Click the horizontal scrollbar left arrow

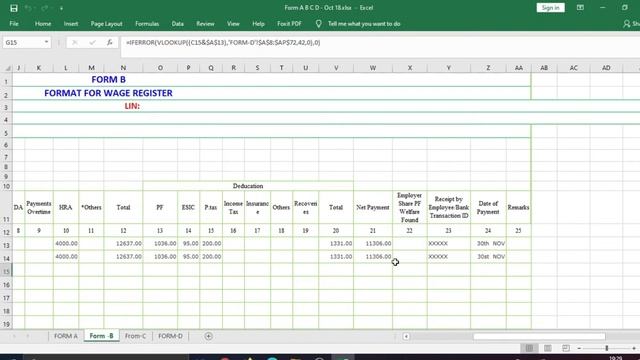[406, 336]
